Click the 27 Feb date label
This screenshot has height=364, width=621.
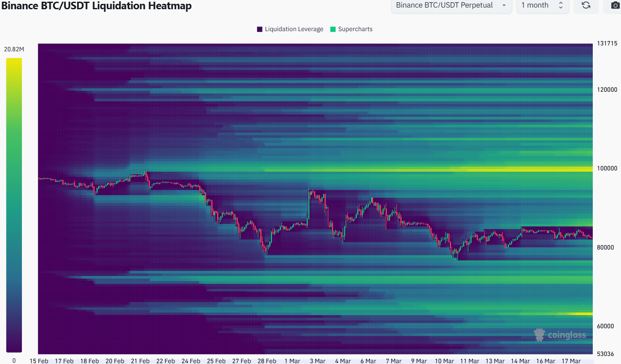[241, 361]
